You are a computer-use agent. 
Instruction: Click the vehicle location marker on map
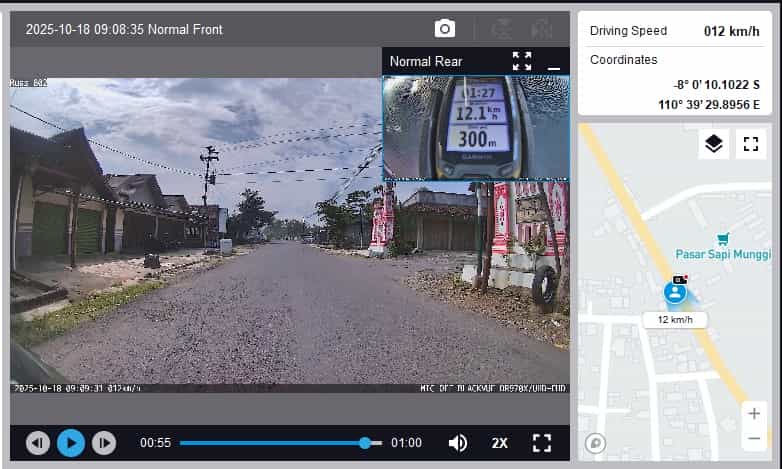676,292
